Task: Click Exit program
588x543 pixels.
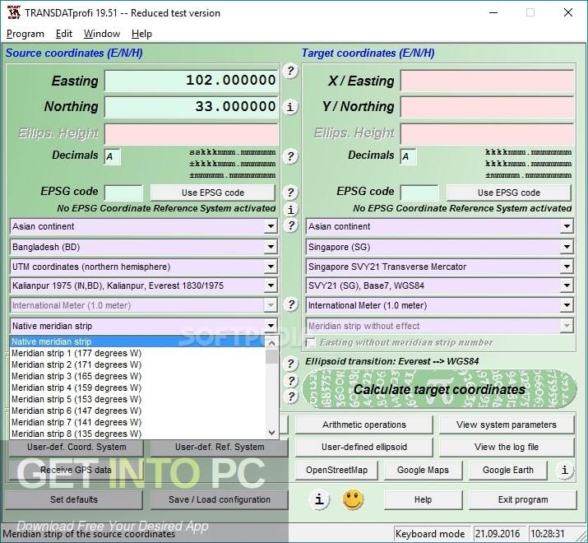Action: coord(523,500)
